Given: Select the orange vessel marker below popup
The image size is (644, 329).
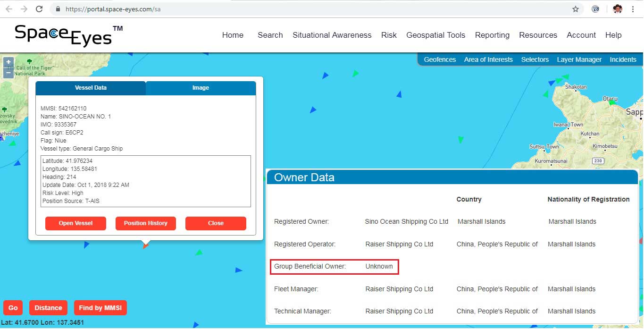Looking at the screenshot, I should (x=146, y=246).
